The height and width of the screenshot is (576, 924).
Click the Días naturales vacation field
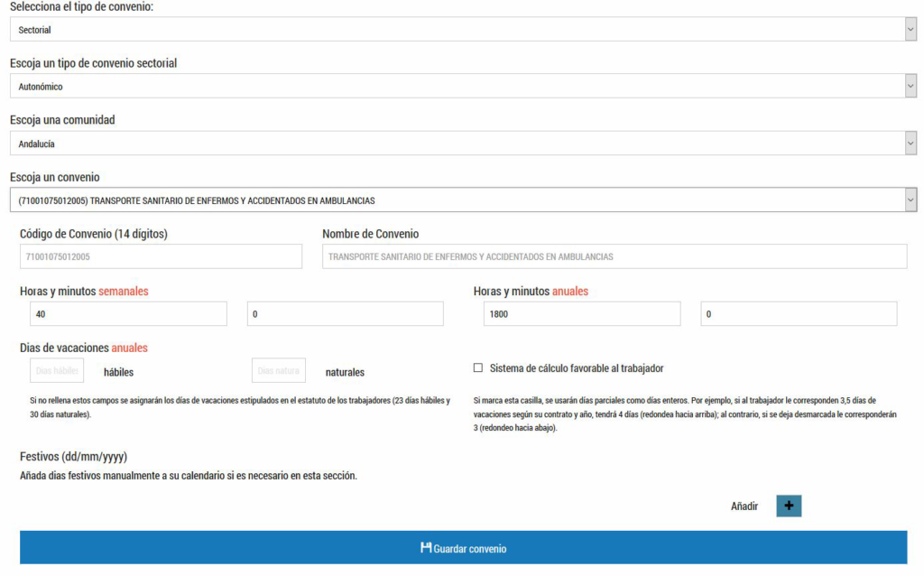pos(279,370)
